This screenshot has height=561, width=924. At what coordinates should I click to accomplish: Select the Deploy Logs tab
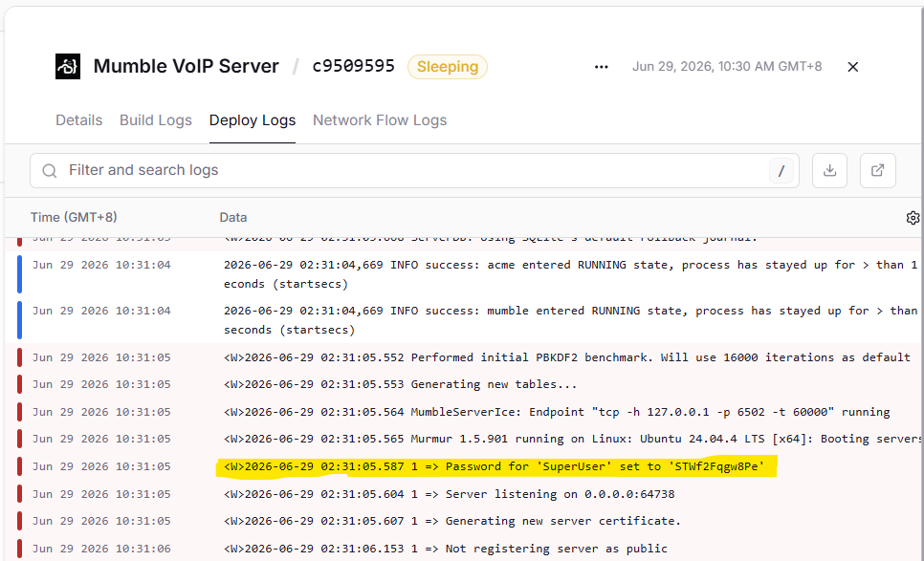tap(253, 120)
